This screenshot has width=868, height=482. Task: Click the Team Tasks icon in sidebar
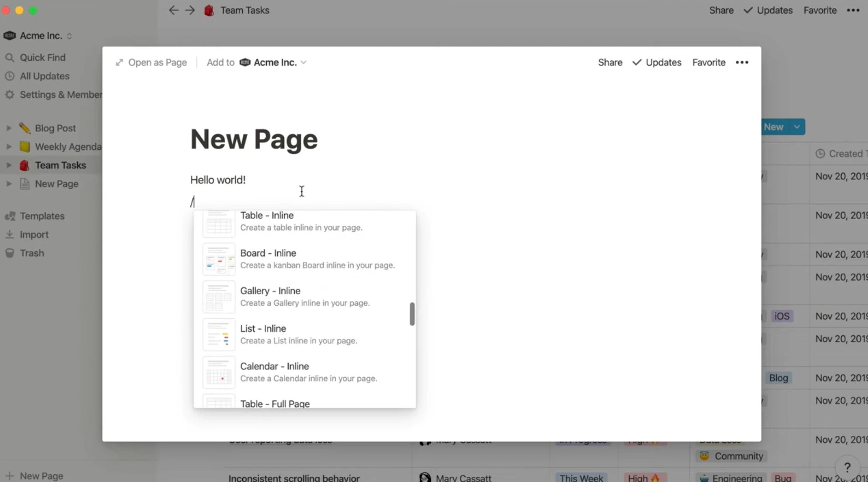[x=24, y=165]
